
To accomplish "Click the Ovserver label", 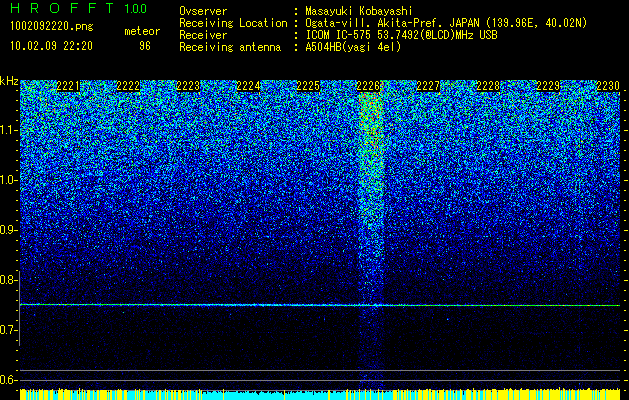I will pyautogui.click(x=203, y=11).
